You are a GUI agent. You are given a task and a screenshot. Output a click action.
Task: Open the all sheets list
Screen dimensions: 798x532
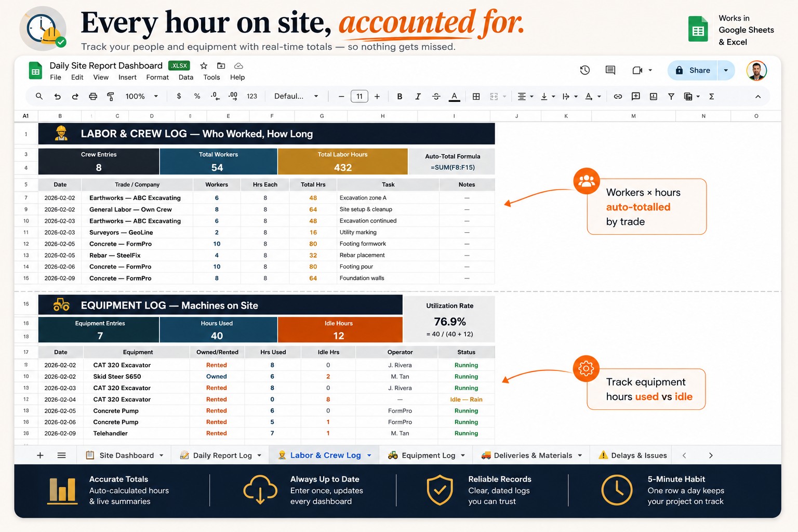pos(61,455)
